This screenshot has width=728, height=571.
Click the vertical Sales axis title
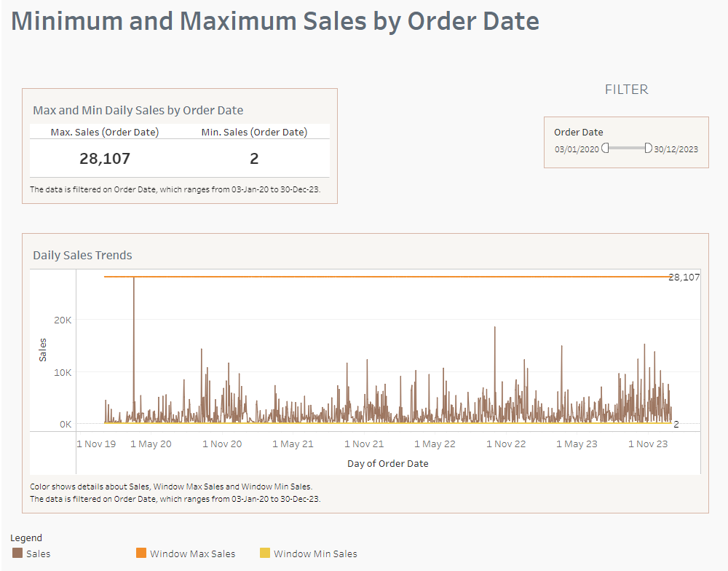(x=43, y=350)
